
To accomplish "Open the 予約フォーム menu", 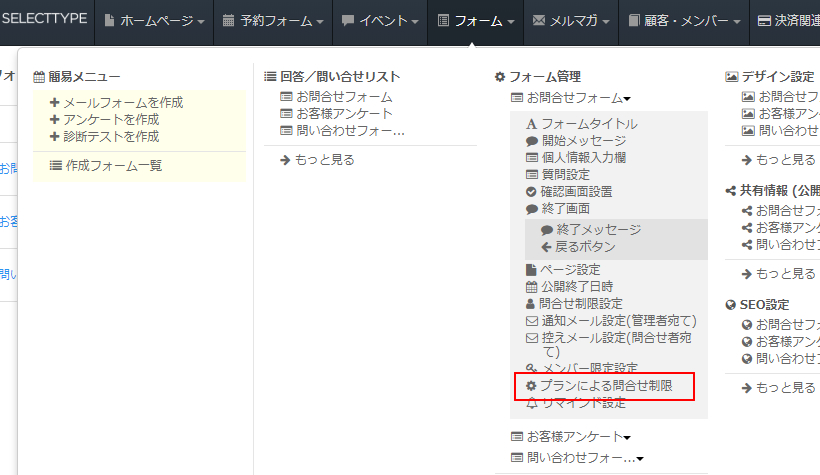I will [273, 21].
